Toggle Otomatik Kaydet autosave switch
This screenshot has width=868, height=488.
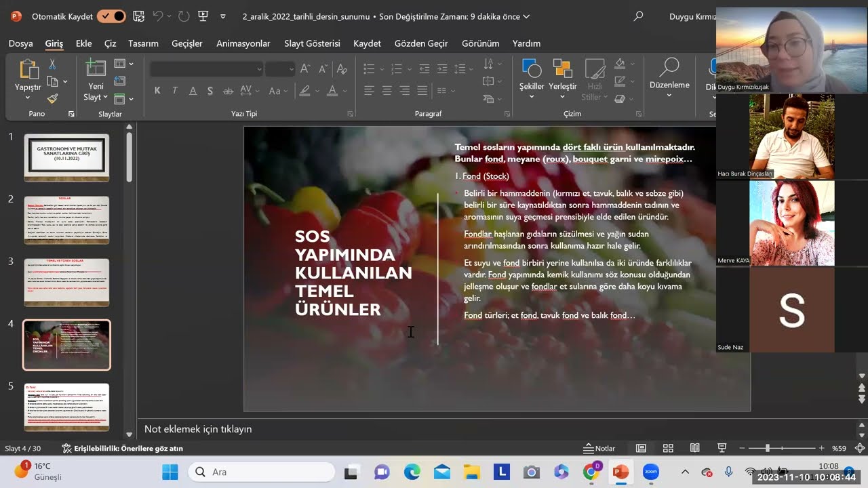[111, 16]
